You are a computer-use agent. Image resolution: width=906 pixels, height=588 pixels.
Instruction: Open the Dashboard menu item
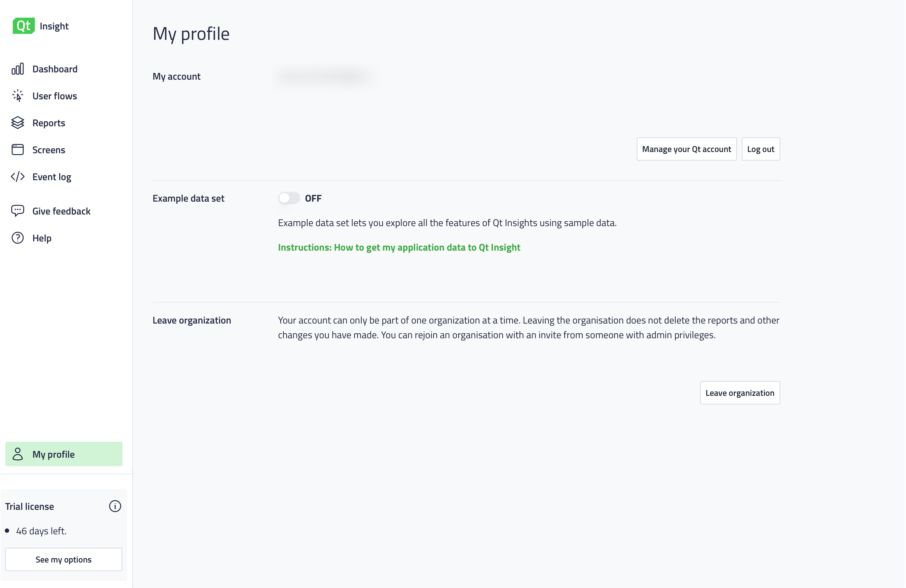(55, 69)
